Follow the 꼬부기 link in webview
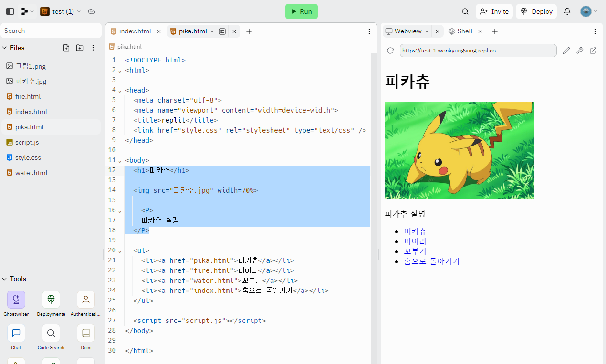Image resolution: width=606 pixels, height=364 pixels. (x=415, y=251)
